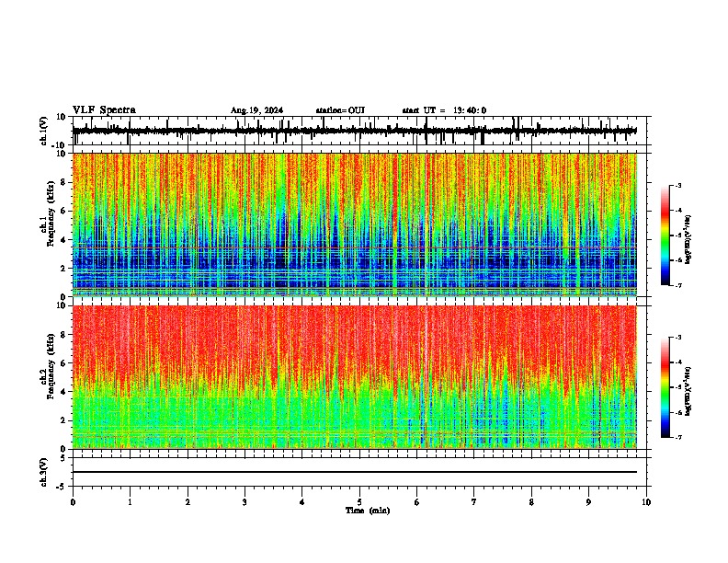Select the date text "Aug.19, 2024"
The width and height of the screenshot is (728, 563).
click(x=256, y=110)
